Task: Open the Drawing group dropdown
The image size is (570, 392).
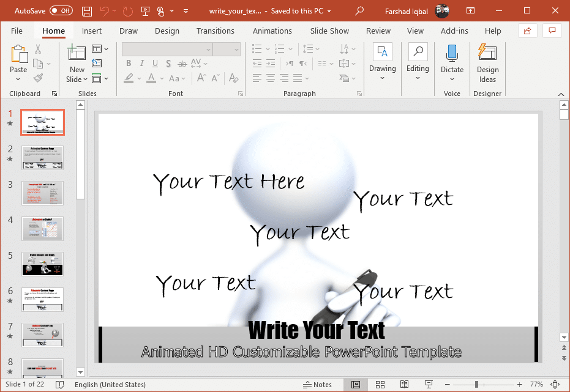Action: 383,78
